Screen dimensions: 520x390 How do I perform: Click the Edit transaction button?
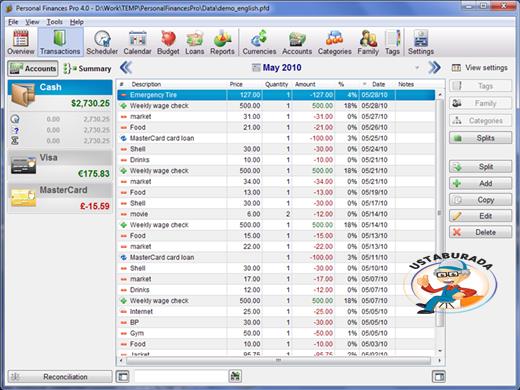pyautogui.click(x=480, y=216)
